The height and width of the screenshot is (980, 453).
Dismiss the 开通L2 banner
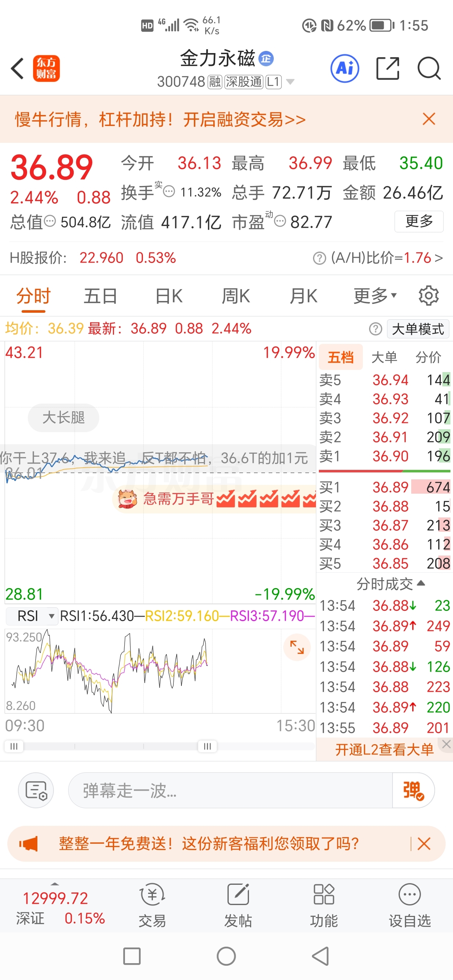coord(446,744)
